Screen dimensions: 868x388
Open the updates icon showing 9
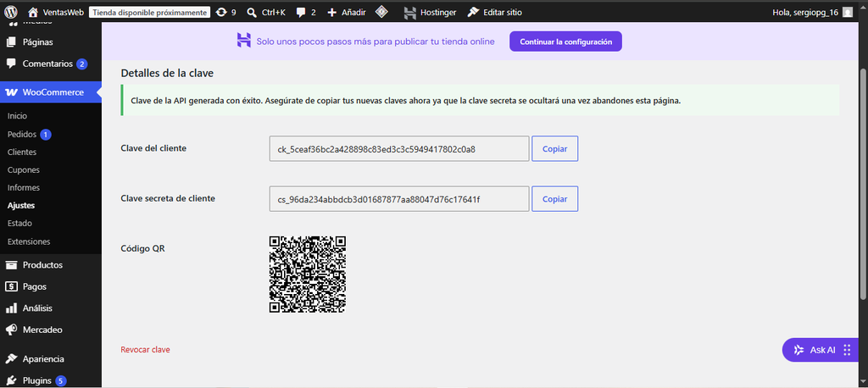(221, 12)
